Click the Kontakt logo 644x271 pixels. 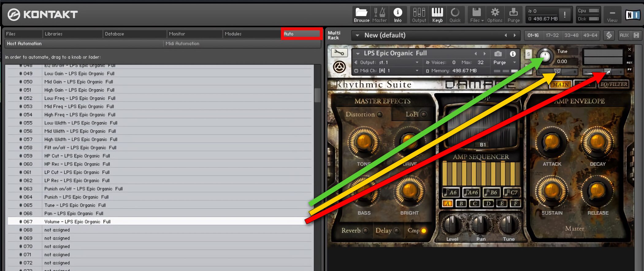pos(42,14)
